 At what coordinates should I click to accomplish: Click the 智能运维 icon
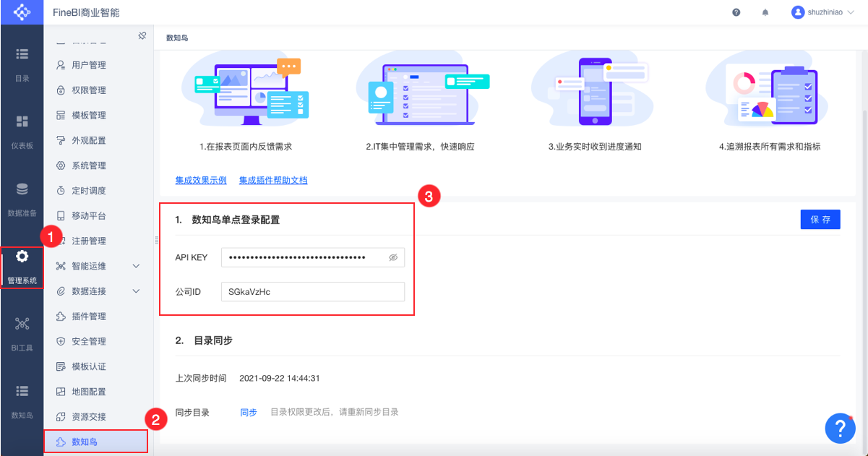click(x=61, y=266)
